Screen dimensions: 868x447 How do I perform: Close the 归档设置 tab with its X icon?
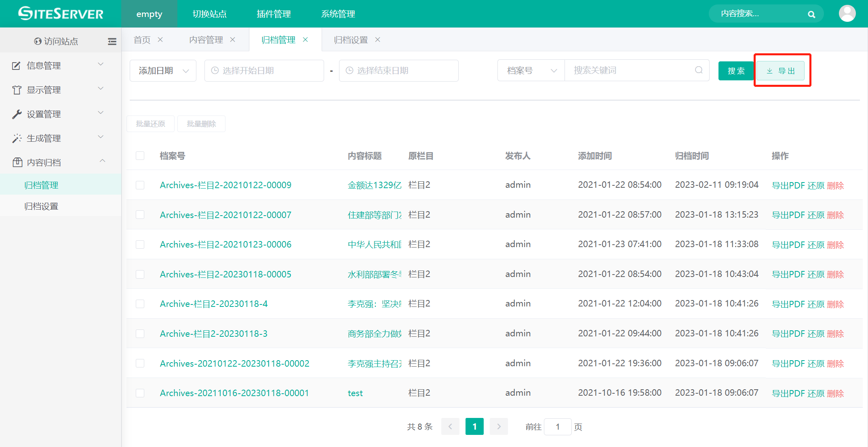tap(377, 40)
